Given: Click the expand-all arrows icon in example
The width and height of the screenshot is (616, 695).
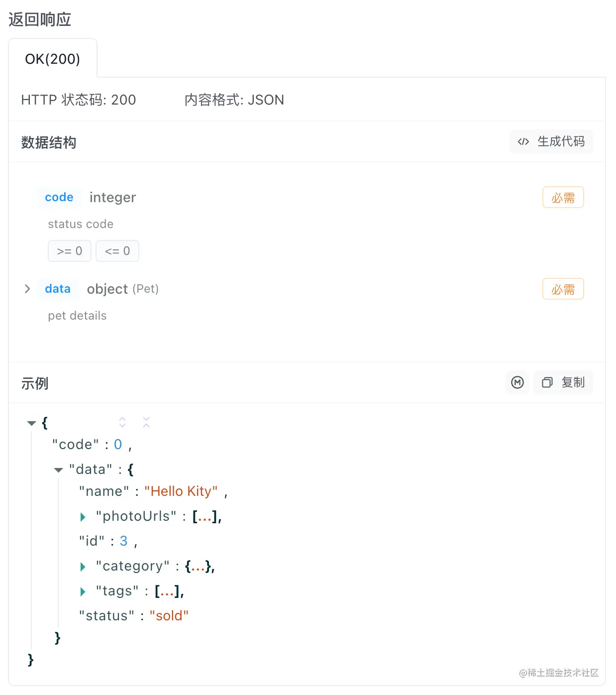Looking at the screenshot, I should click(x=122, y=422).
